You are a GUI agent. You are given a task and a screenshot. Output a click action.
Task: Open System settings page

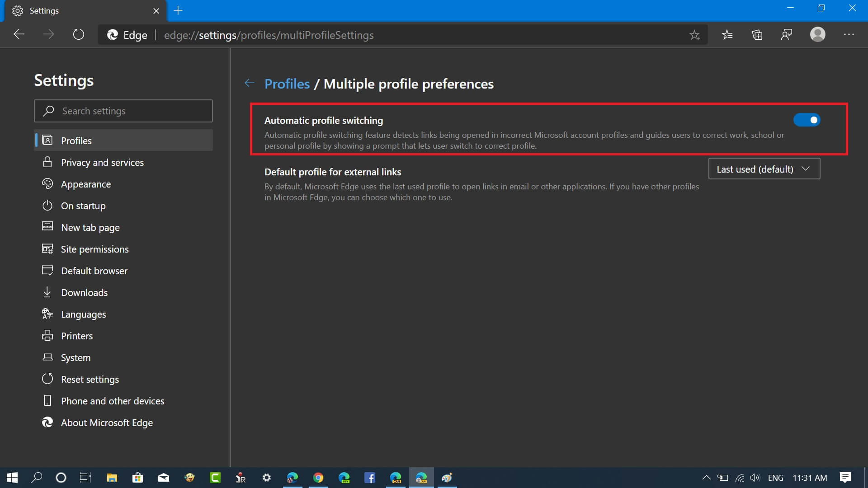[75, 357]
